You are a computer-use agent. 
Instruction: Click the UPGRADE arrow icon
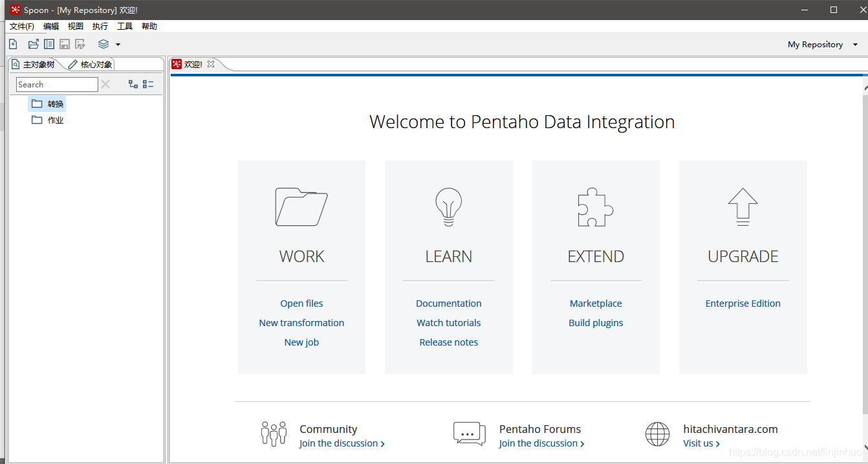coord(743,207)
